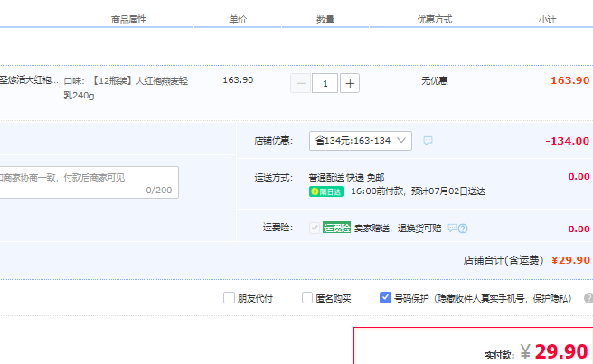
Task: Click the shipping method text 普通配送 快递 免邮
Action: (346, 177)
